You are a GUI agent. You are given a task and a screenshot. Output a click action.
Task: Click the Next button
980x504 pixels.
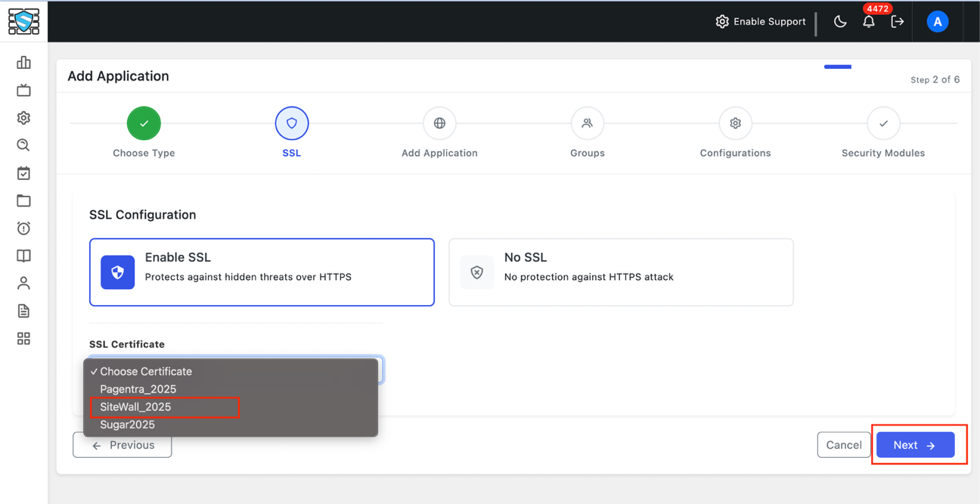tap(915, 445)
